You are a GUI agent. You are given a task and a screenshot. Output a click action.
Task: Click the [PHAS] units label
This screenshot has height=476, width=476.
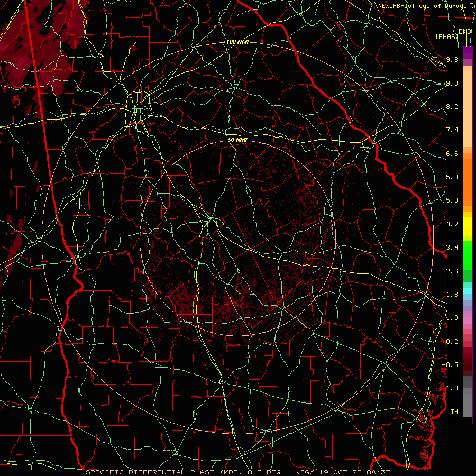447,36
